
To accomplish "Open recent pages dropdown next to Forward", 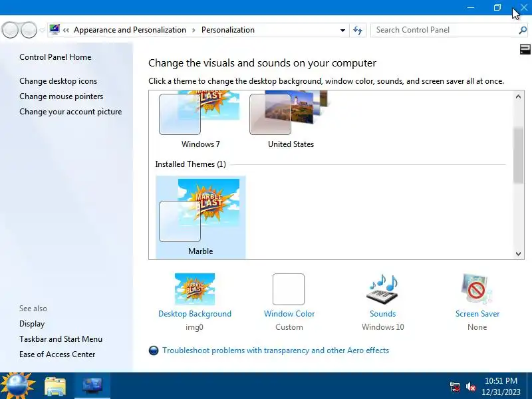I will (42, 30).
